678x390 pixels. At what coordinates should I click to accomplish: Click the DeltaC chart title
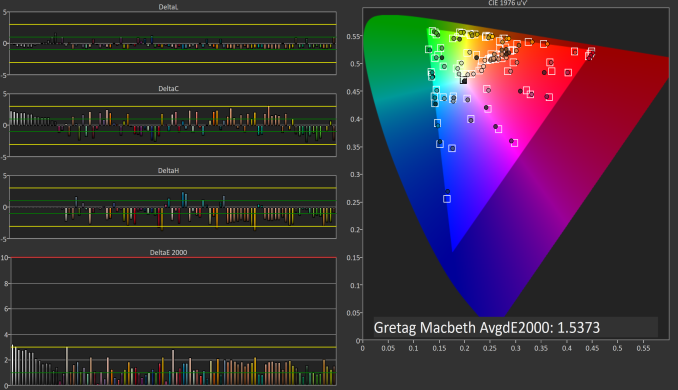168,89
